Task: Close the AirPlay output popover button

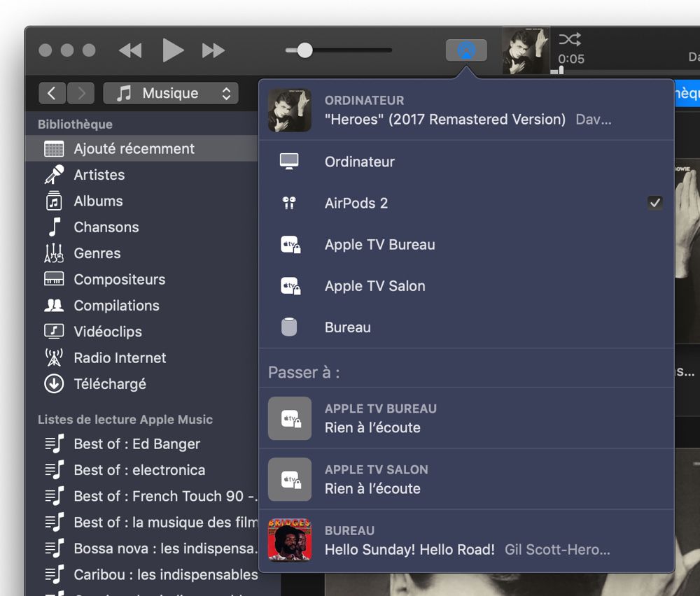Action: point(466,50)
